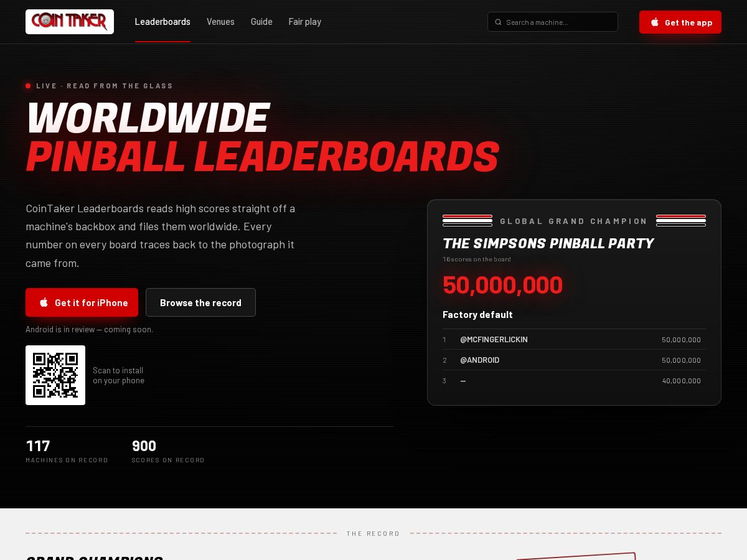747x560 pixels.
Task: Click the 50,000,000 champion score
Action: (x=502, y=285)
